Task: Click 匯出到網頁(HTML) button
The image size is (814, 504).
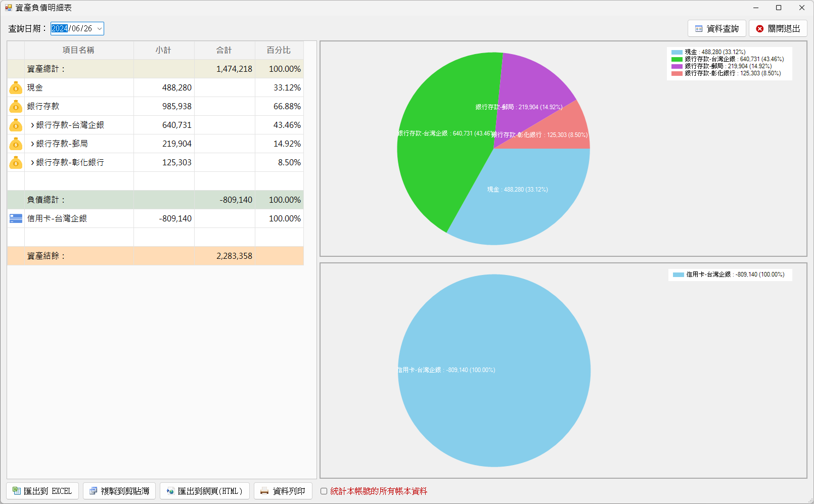Action: click(x=205, y=491)
